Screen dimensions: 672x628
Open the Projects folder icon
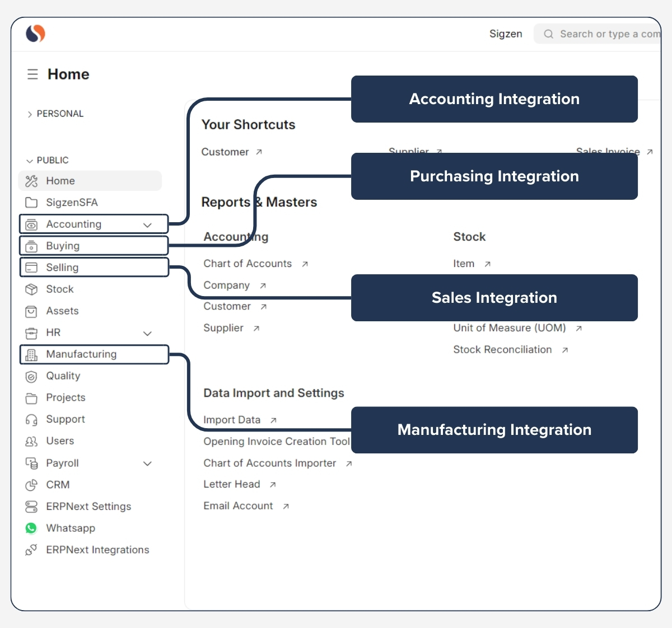pos(31,397)
